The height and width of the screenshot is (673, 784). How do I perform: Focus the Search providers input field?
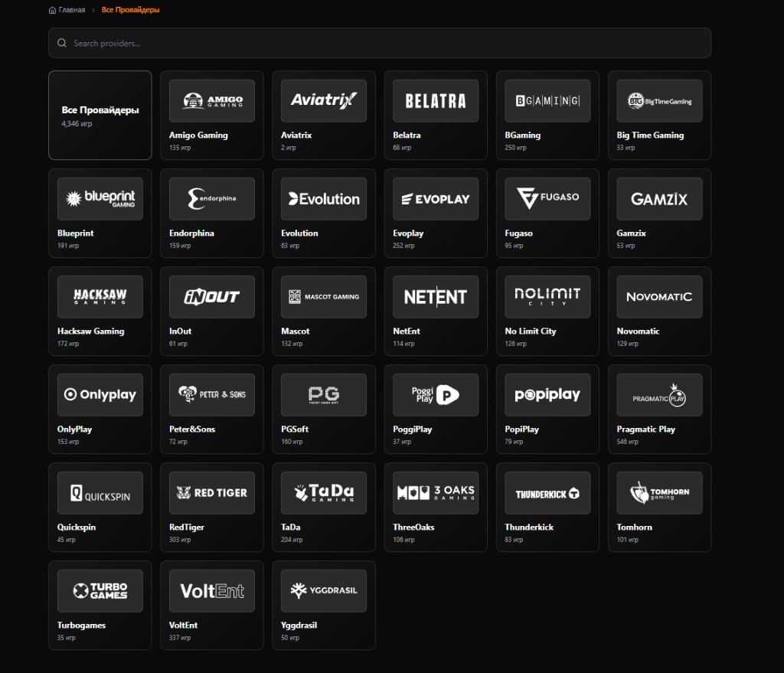click(x=380, y=43)
